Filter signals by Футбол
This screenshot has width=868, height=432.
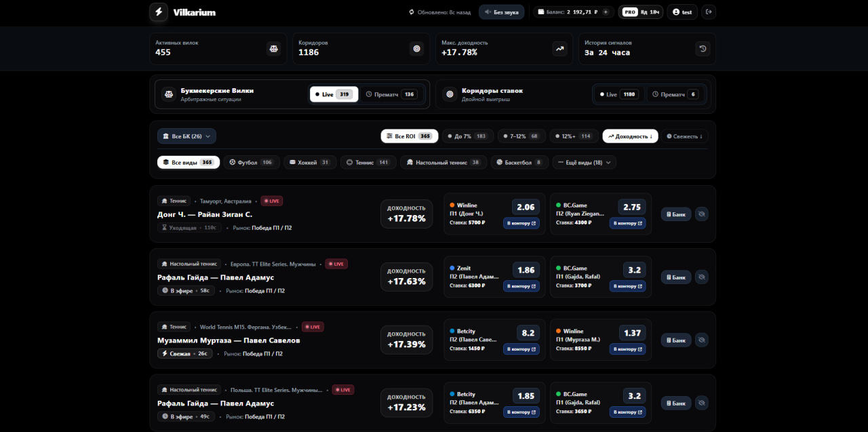252,163
